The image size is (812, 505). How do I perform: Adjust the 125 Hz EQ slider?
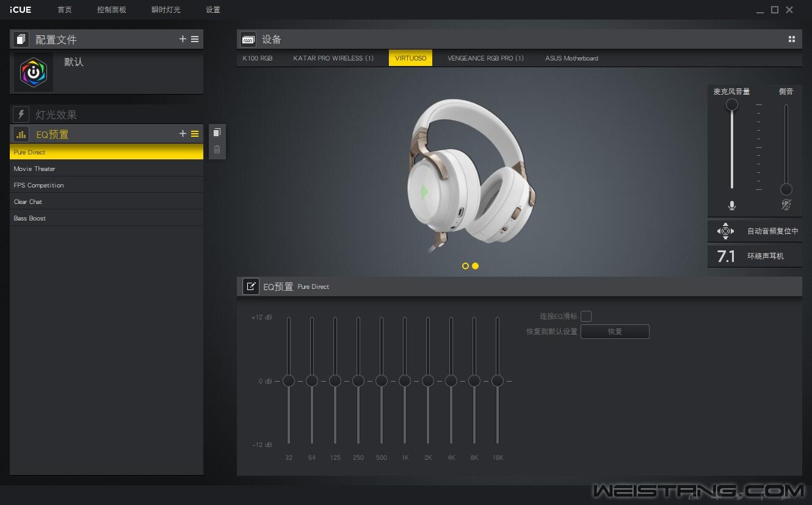335,381
